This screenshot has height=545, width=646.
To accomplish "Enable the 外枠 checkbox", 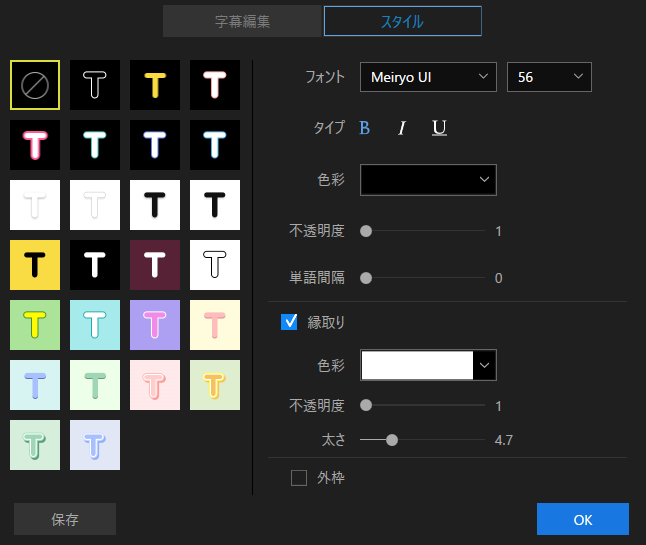I will click(299, 478).
